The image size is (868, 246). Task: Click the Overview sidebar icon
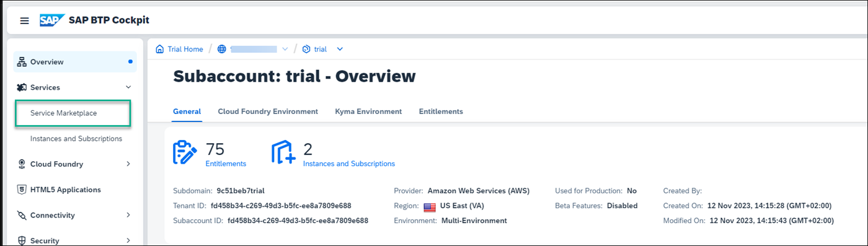22,62
